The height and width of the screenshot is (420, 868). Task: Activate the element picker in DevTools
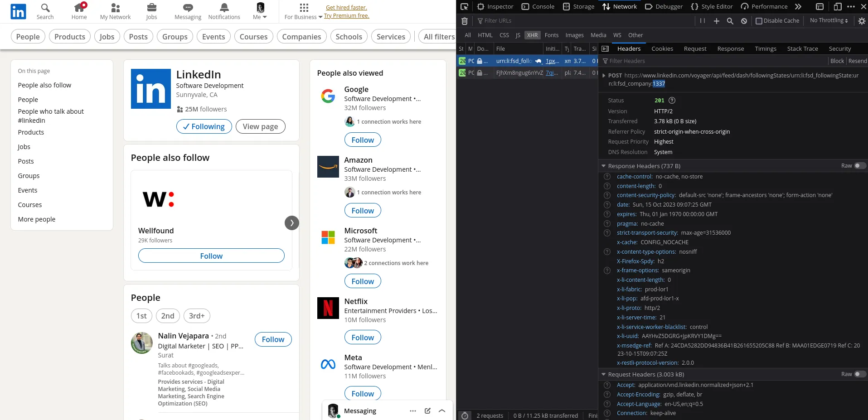[464, 6]
